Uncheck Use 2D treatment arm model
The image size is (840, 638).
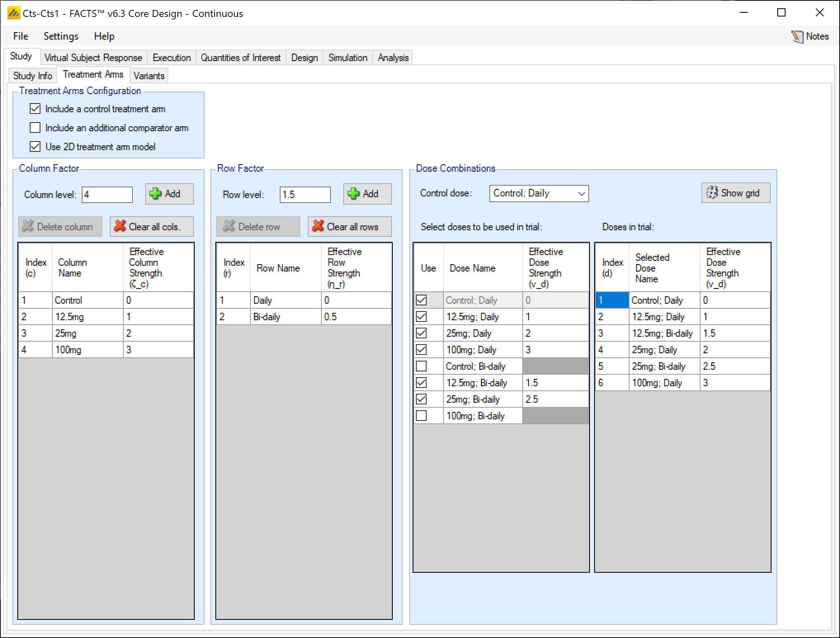click(35, 147)
